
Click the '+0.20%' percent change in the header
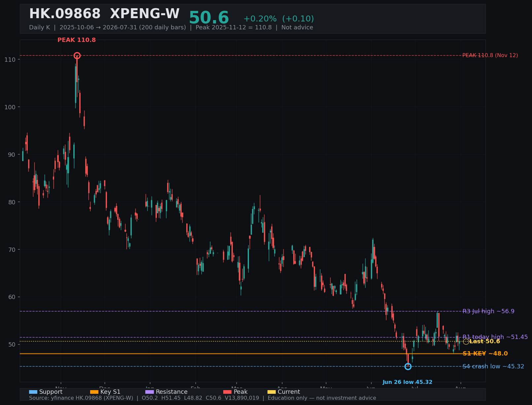coord(260,19)
